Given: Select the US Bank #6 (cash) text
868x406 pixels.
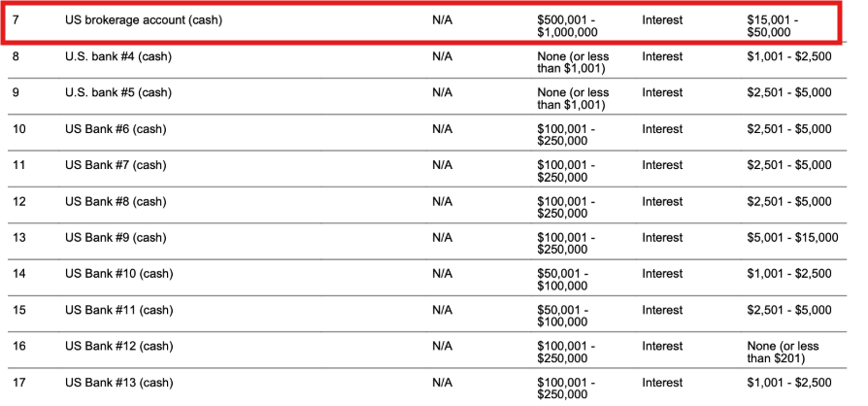Looking at the screenshot, I should click(116, 129).
